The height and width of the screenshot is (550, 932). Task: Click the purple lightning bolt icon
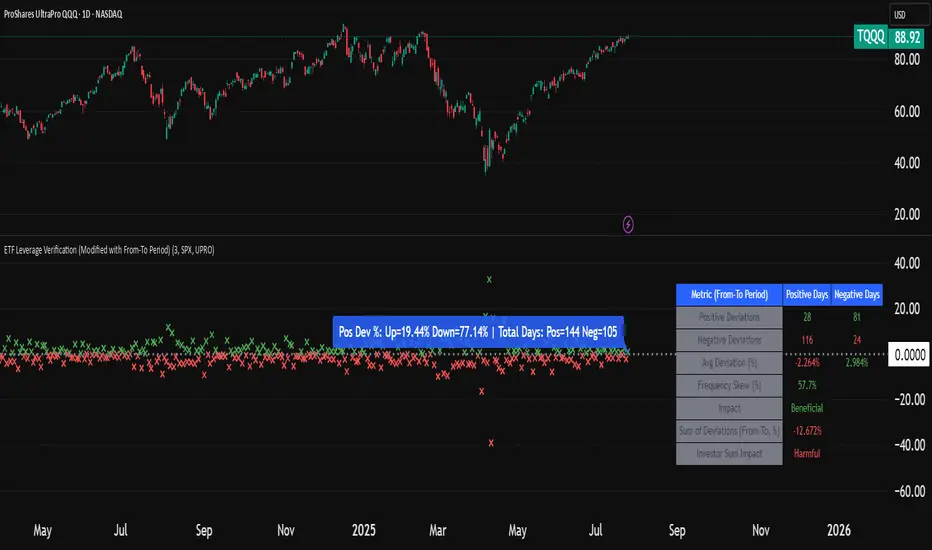pyautogui.click(x=628, y=225)
